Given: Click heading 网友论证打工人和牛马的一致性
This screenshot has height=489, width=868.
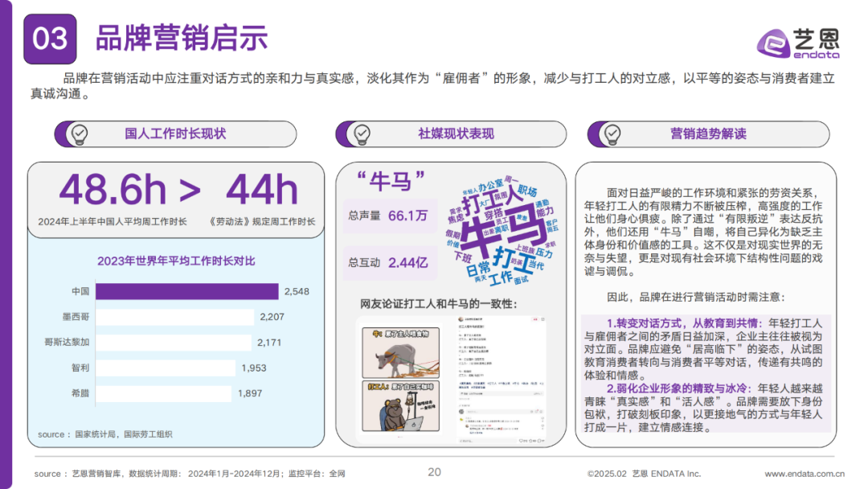Looking at the screenshot, I should 439,304.
